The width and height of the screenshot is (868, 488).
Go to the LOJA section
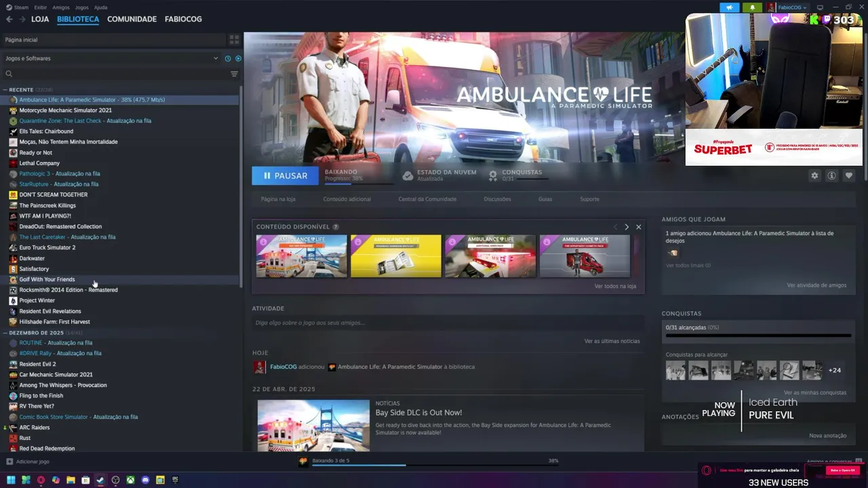(x=40, y=19)
